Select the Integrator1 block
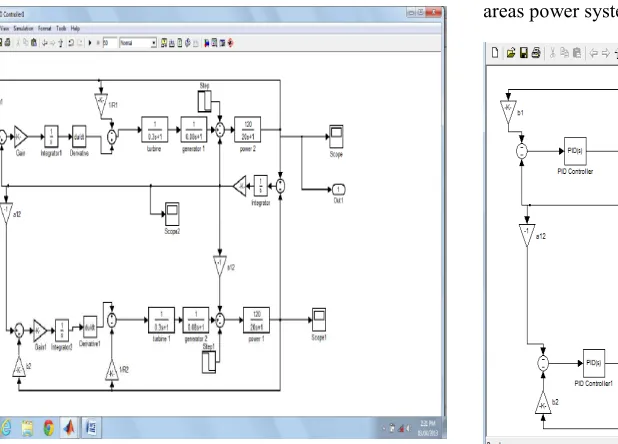 coord(51,136)
